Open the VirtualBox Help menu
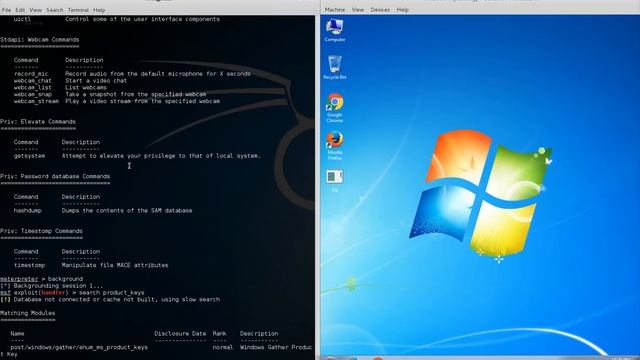Image resolution: width=640 pixels, height=360 pixels. (x=402, y=9)
